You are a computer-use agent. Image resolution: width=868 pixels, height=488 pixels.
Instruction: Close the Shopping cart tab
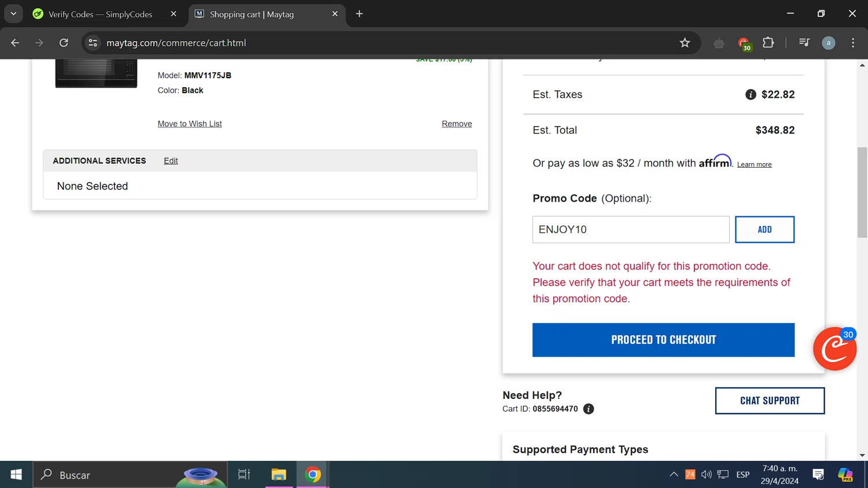tap(335, 14)
